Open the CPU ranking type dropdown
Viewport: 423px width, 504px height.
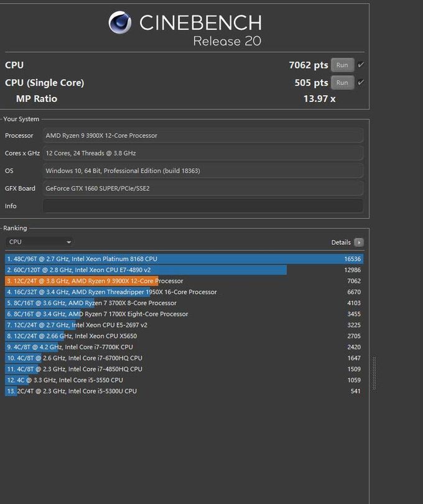39,242
